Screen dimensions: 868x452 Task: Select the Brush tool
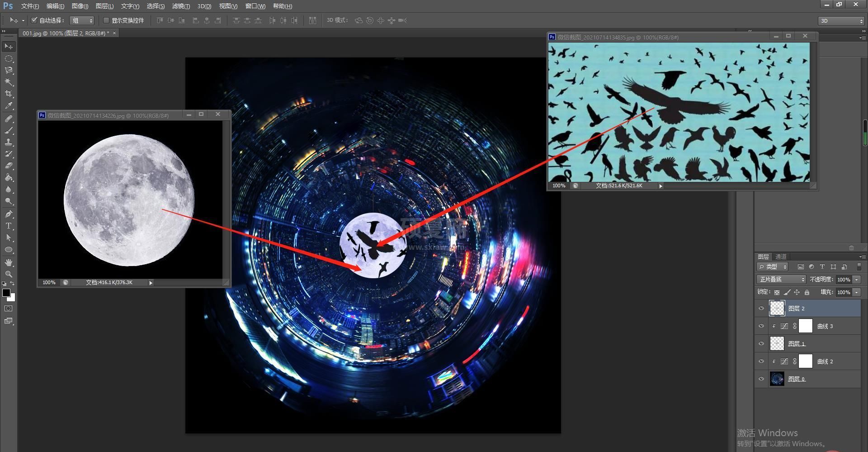coord(9,130)
